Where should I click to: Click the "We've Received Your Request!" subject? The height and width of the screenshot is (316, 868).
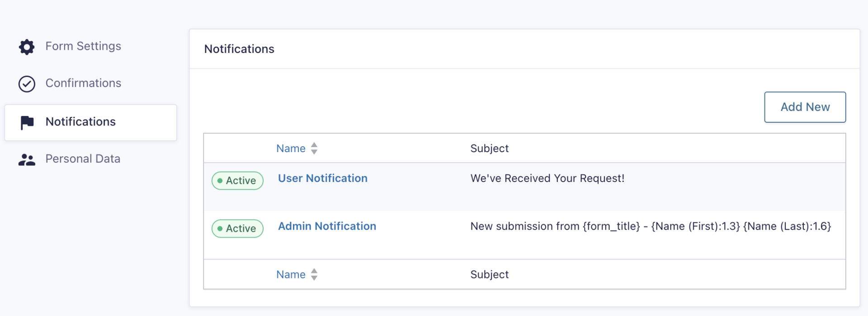pyautogui.click(x=547, y=178)
